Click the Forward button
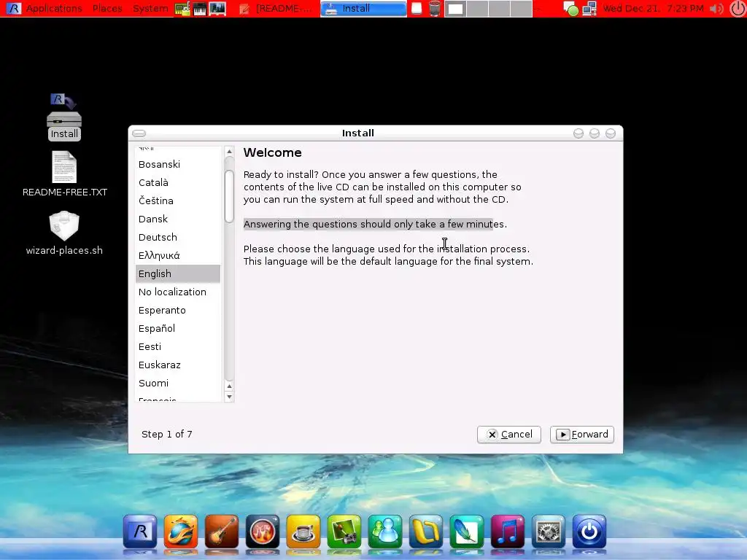This screenshot has height=560, width=747. tap(582, 435)
